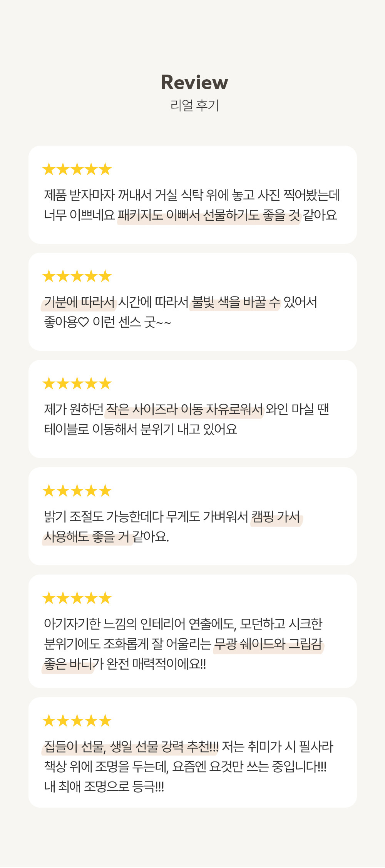Click the stars above the 밝기 조절도 review

77,491
